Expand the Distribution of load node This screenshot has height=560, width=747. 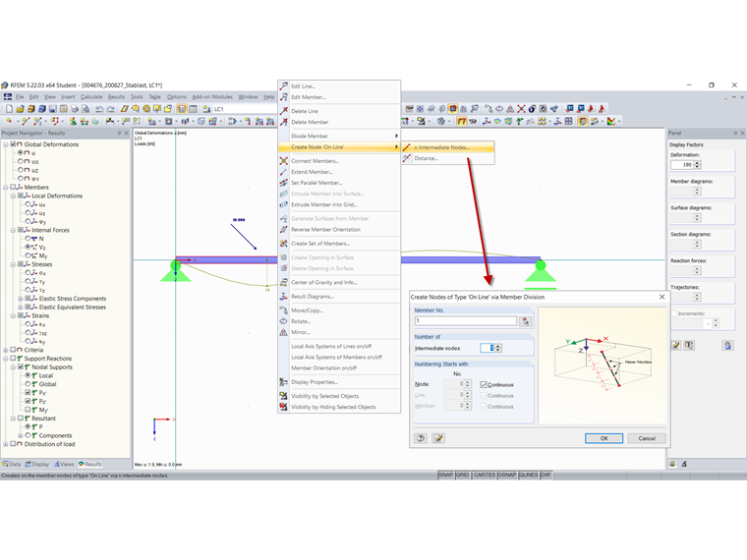(x=6, y=444)
